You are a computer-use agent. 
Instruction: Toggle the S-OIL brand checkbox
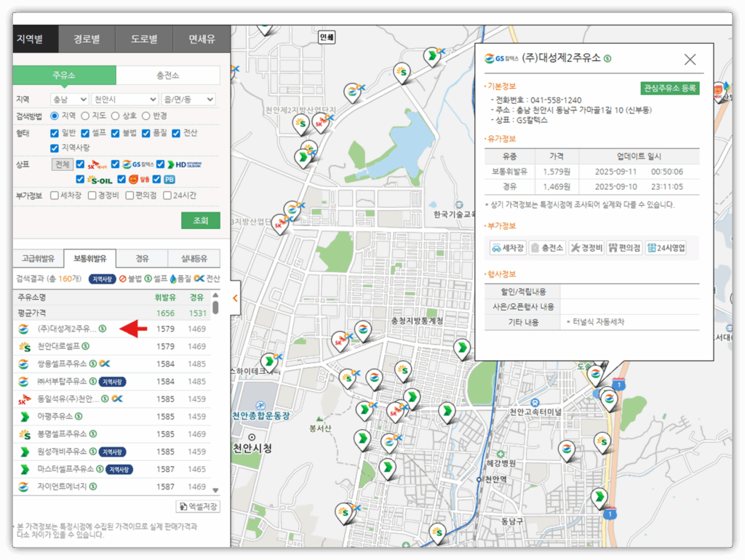click(80, 180)
